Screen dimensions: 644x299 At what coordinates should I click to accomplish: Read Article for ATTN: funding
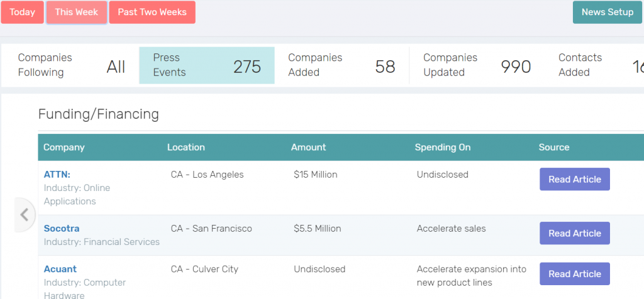pyautogui.click(x=574, y=180)
